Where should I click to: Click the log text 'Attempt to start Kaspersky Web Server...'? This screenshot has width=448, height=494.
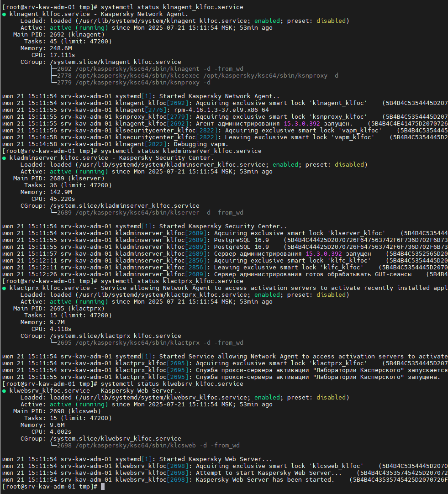click(x=269, y=473)
